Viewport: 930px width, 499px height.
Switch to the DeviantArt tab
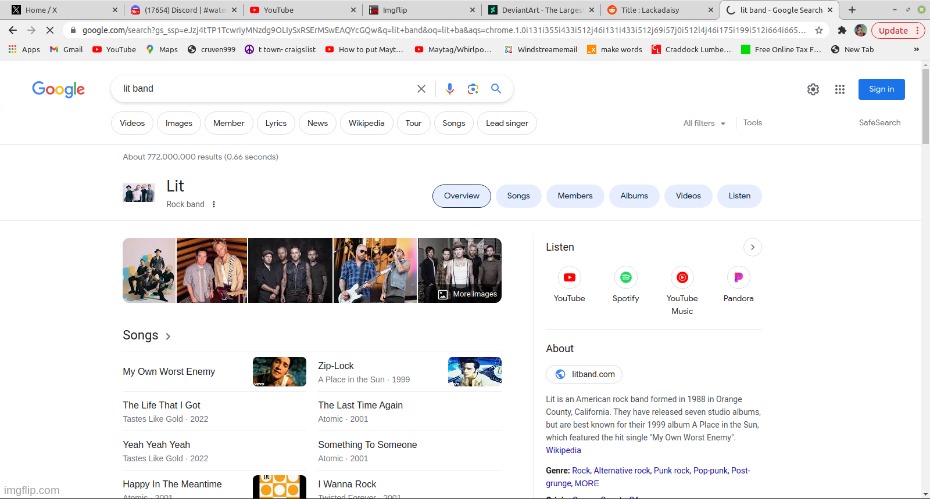(541, 9)
